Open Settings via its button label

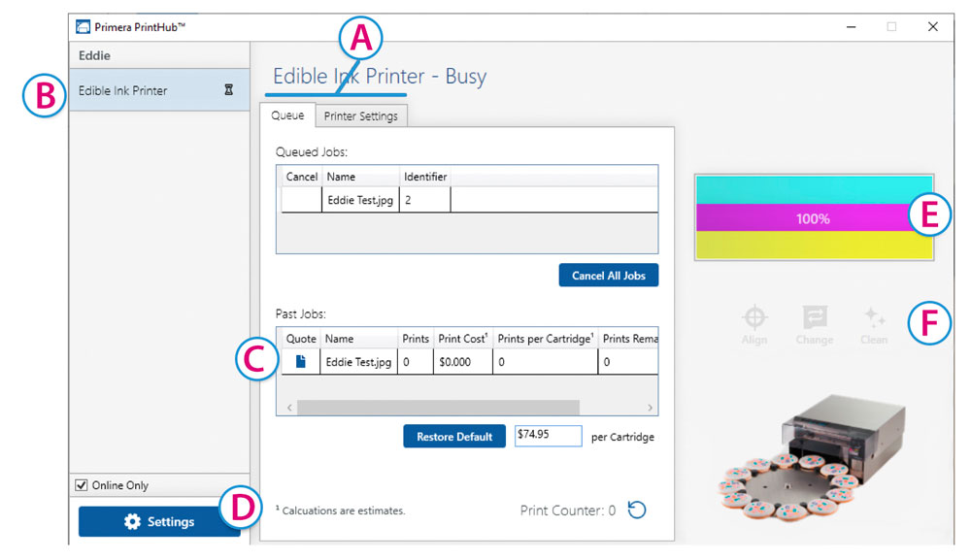point(171,521)
